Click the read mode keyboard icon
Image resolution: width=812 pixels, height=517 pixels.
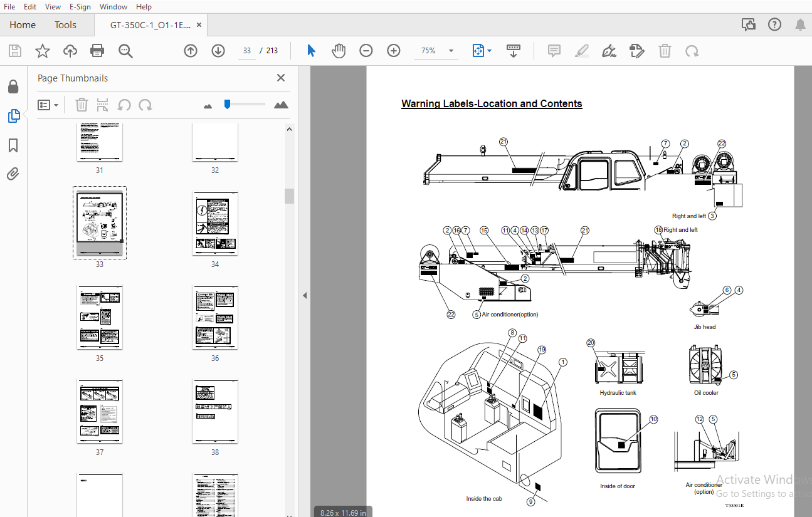coord(514,51)
